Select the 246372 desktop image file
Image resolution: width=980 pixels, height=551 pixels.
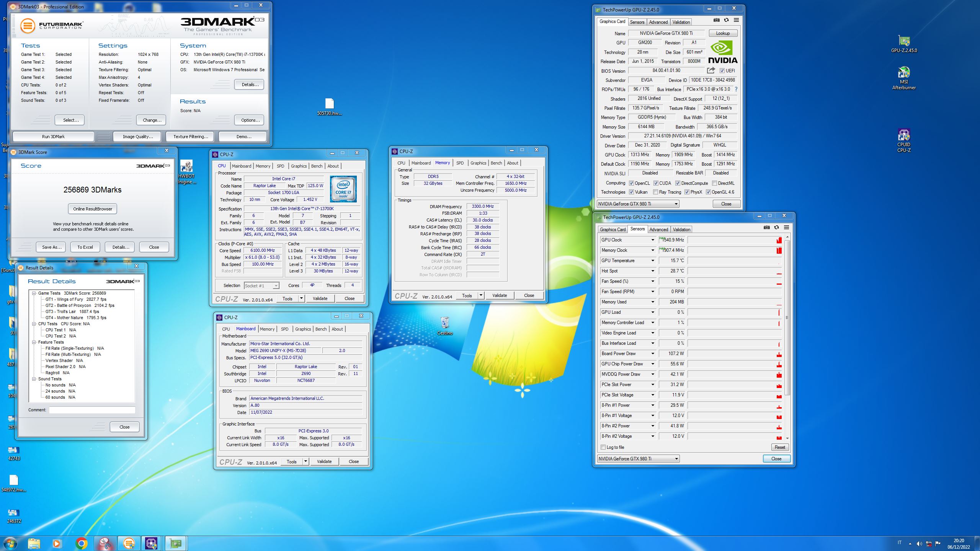(14, 516)
